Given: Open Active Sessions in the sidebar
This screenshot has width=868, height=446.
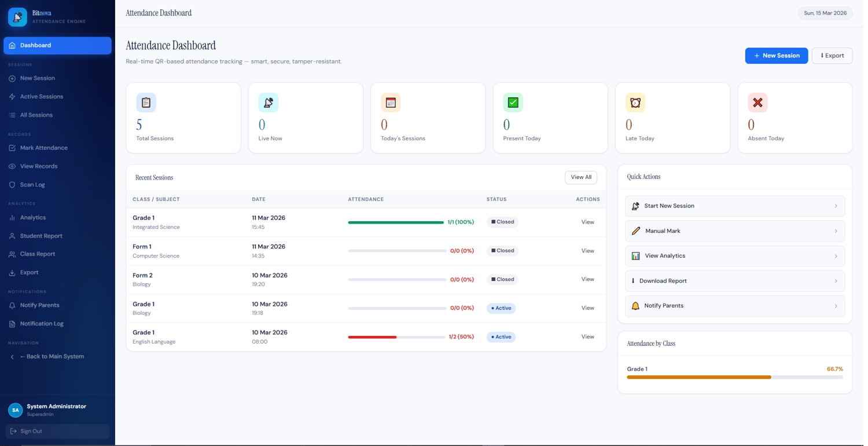Looking at the screenshot, I should [x=57, y=97].
